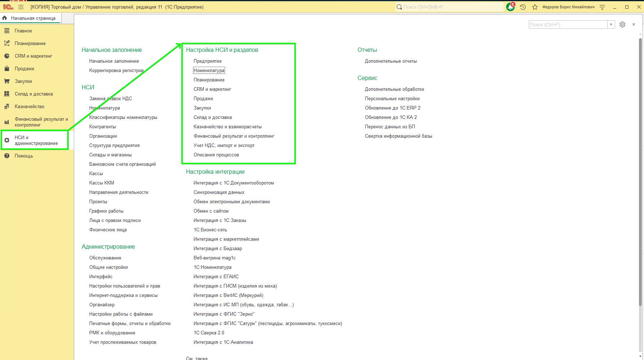644x360 pixels.
Task: Click Настройки пользователей и прав
Action: (125, 286)
